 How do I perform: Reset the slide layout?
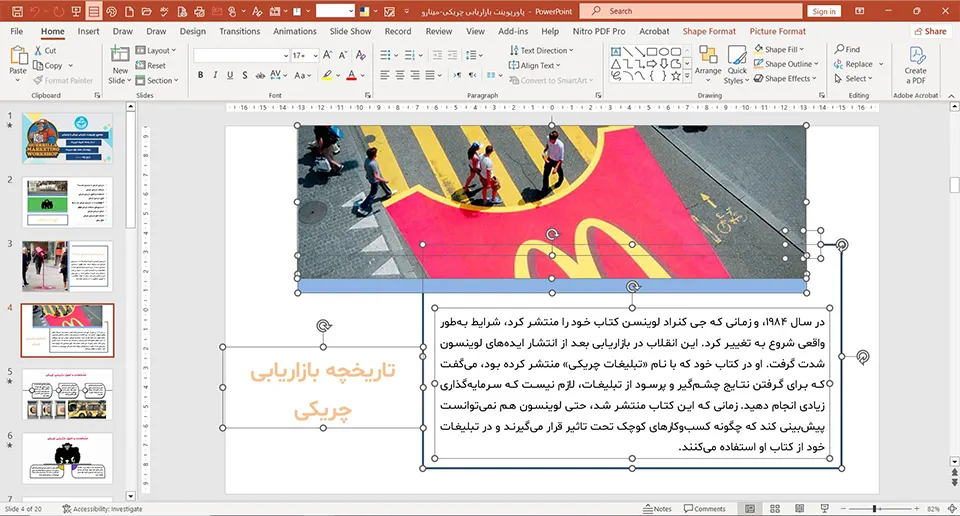(x=151, y=65)
